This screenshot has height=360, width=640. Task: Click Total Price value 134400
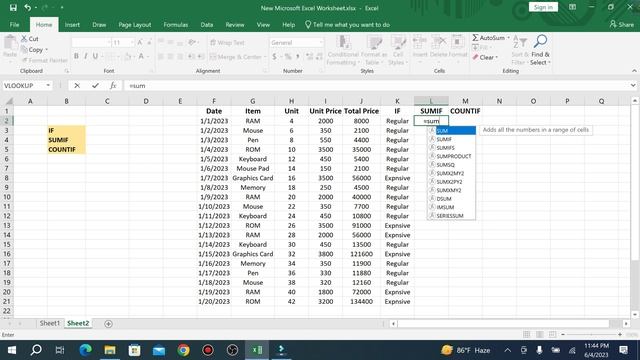[x=362, y=302]
